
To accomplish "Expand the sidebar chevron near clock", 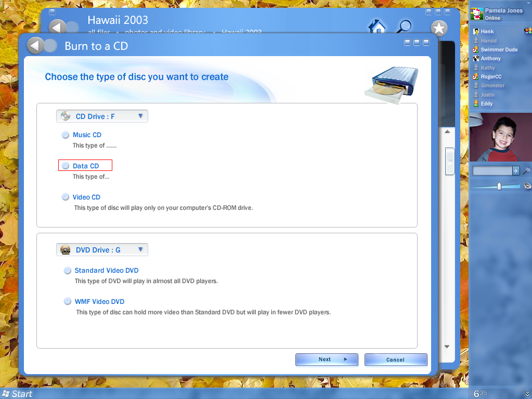I will (x=527, y=394).
